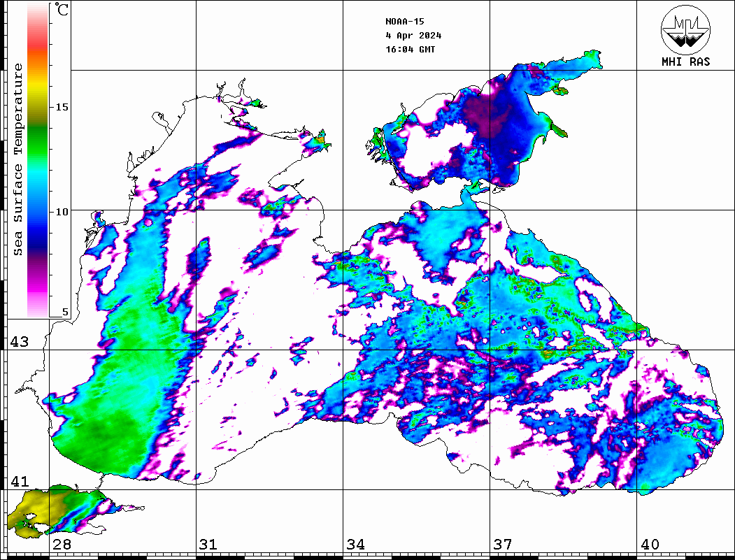
Task: Click the longitude label '31'
Action: pyautogui.click(x=208, y=545)
